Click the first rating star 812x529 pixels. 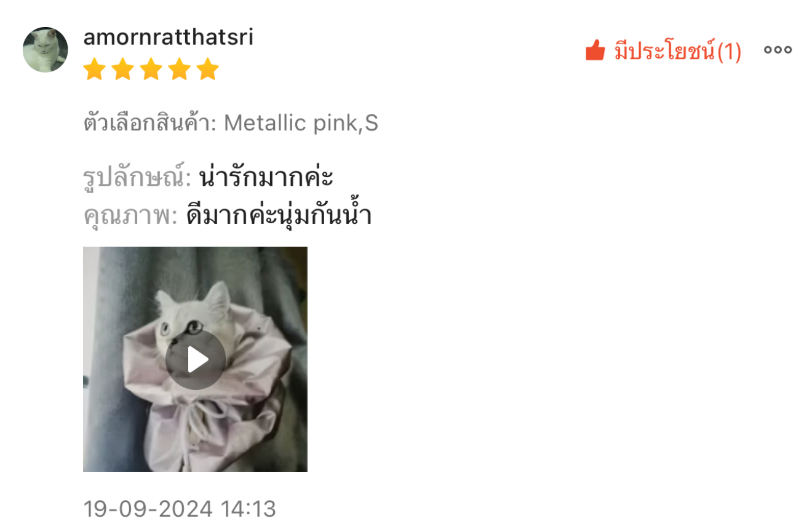(95, 69)
